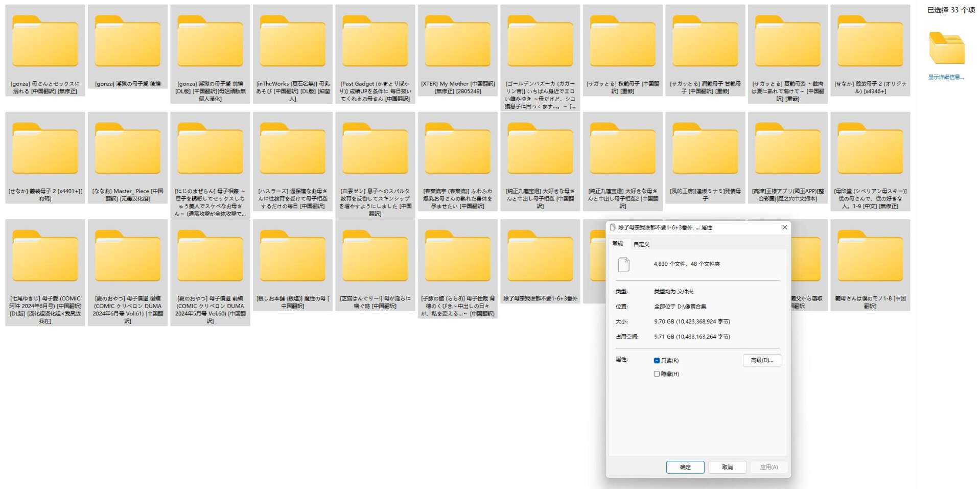Viewport: 980px width, 489px height.
Task: Confirm with the 确定 button
Action: point(685,467)
